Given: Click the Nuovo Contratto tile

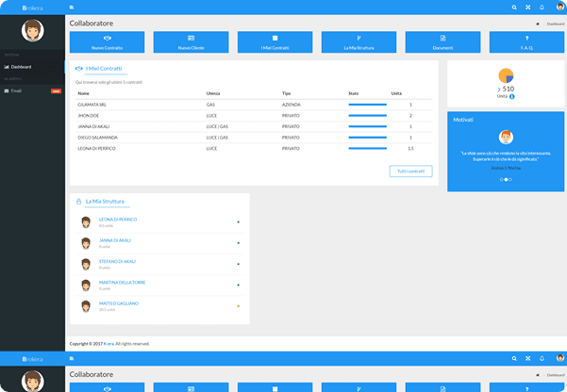Looking at the screenshot, I should (x=106, y=41).
